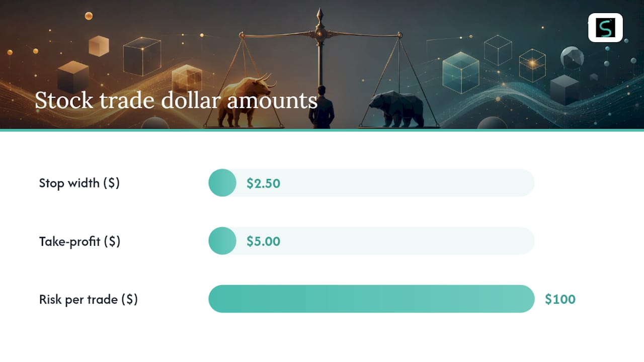Select the $2.50 stop width value
Image resolution: width=644 pixels, height=362 pixels.
tap(263, 183)
